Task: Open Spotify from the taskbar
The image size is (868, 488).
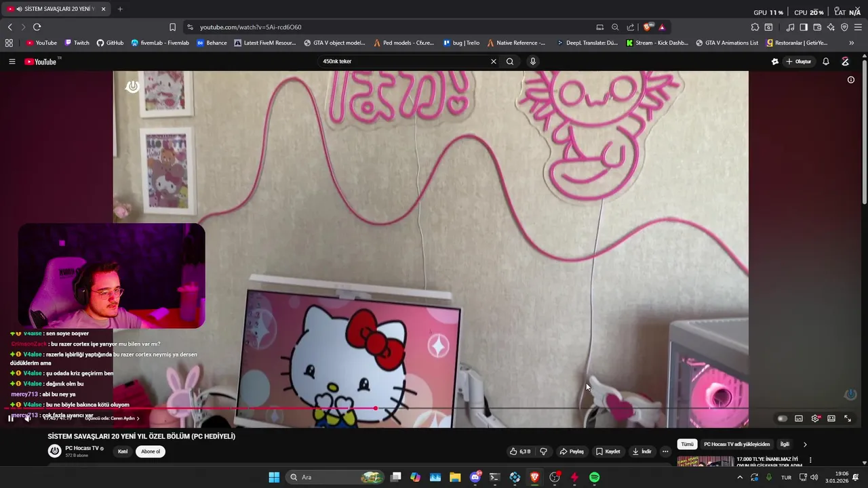Action: tap(594, 477)
